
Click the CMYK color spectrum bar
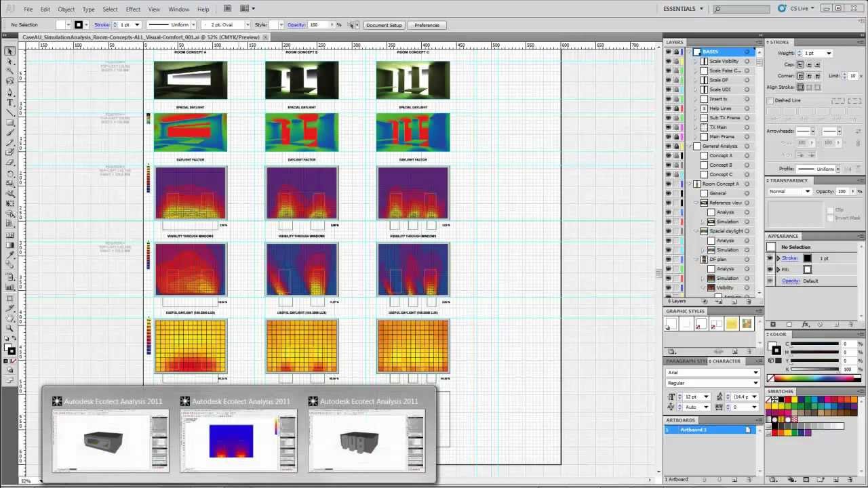pos(816,378)
